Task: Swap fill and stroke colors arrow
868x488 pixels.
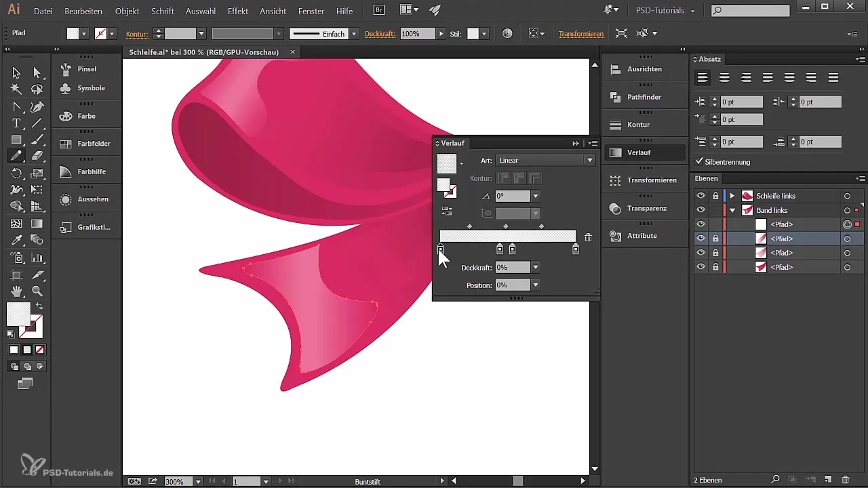Action: (39, 306)
